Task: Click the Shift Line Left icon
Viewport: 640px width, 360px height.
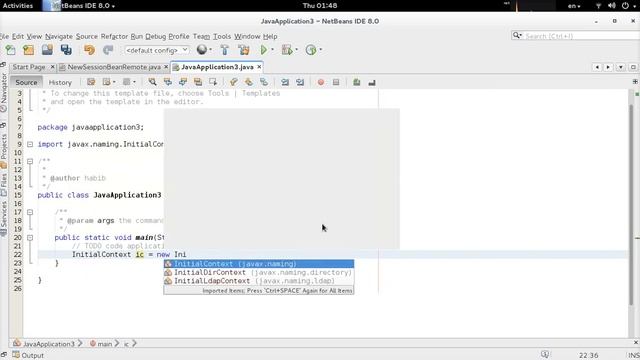Action: click(285, 82)
